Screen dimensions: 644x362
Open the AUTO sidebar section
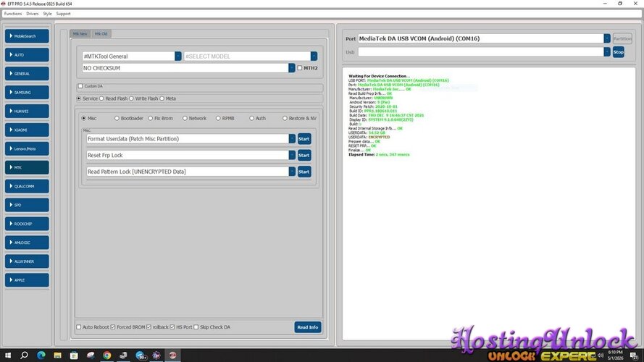27,54
